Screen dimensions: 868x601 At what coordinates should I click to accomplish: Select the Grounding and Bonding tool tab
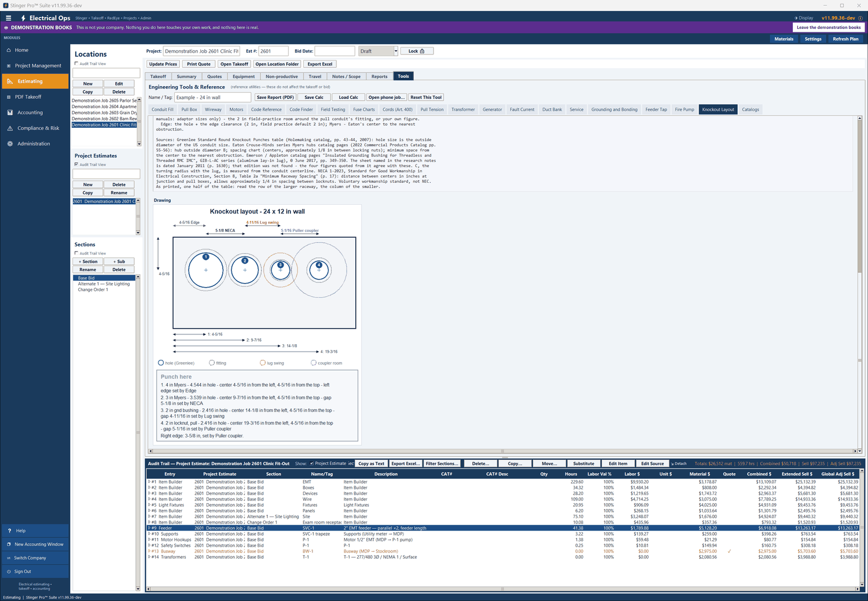point(614,109)
